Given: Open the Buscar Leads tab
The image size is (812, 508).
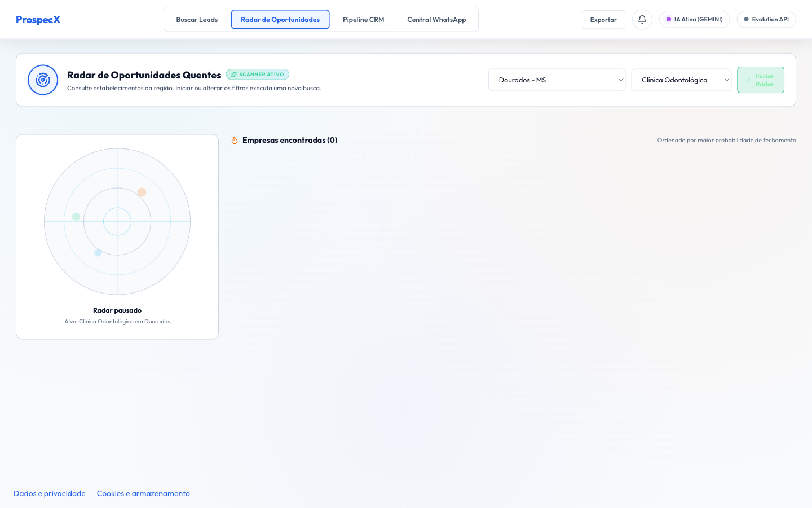Looking at the screenshot, I should click(197, 20).
